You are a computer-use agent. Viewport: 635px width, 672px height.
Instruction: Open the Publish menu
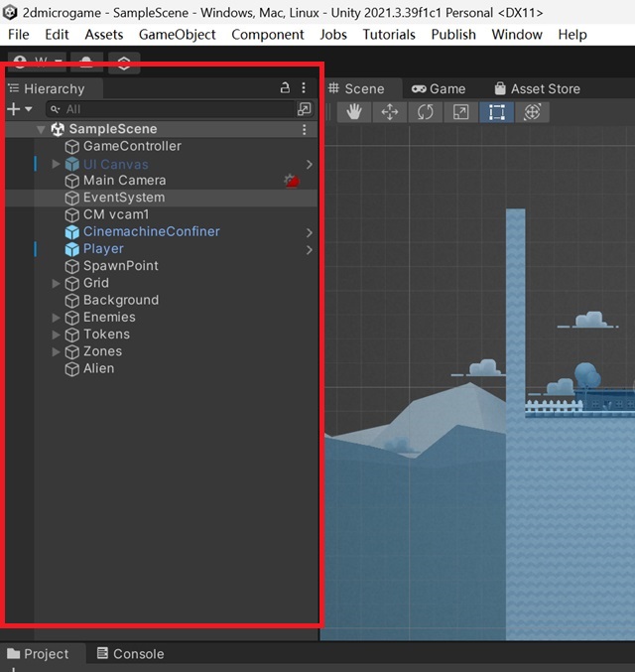(x=453, y=35)
